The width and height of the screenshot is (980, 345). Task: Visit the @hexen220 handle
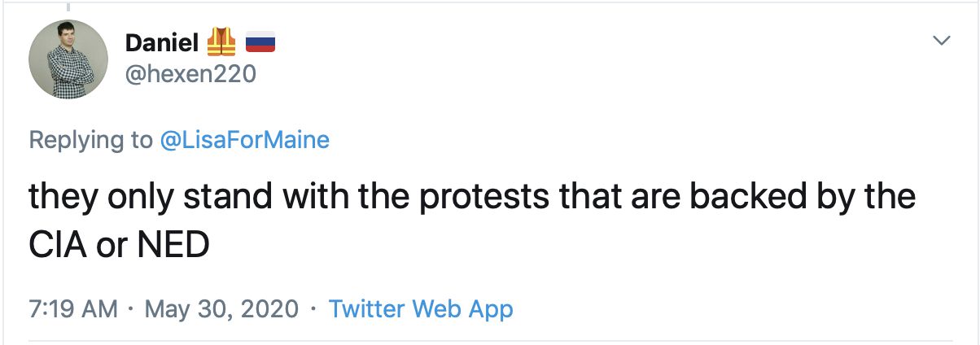click(191, 75)
